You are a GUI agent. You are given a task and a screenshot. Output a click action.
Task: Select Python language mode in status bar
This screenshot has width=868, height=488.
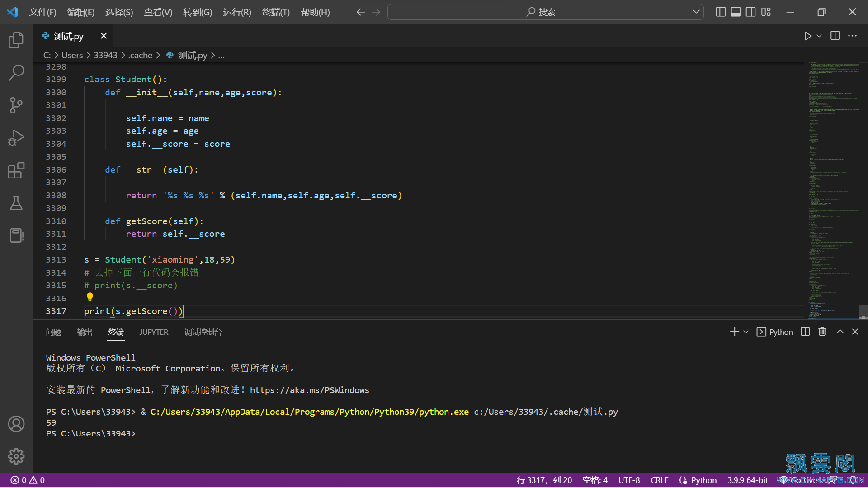[703, 480]
